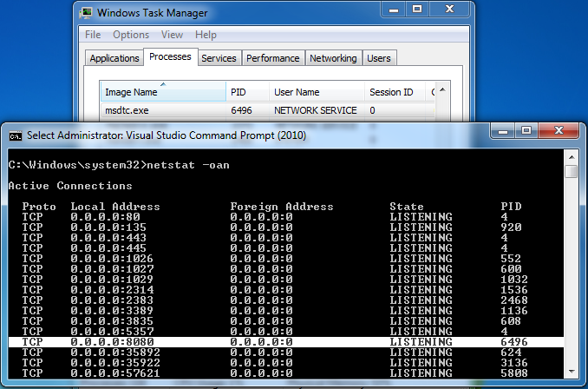The height and width of the screenshot is (389, 588).
Task: Click the Foreign Address column heading
Action: [x=282, y=207]
